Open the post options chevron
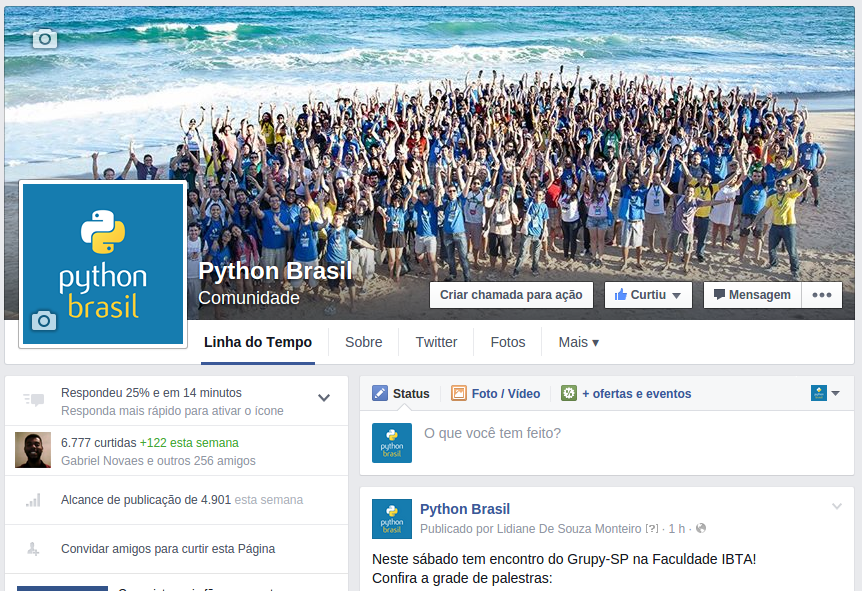This screenshot has width=862, height=591. (x=837, y=506)
